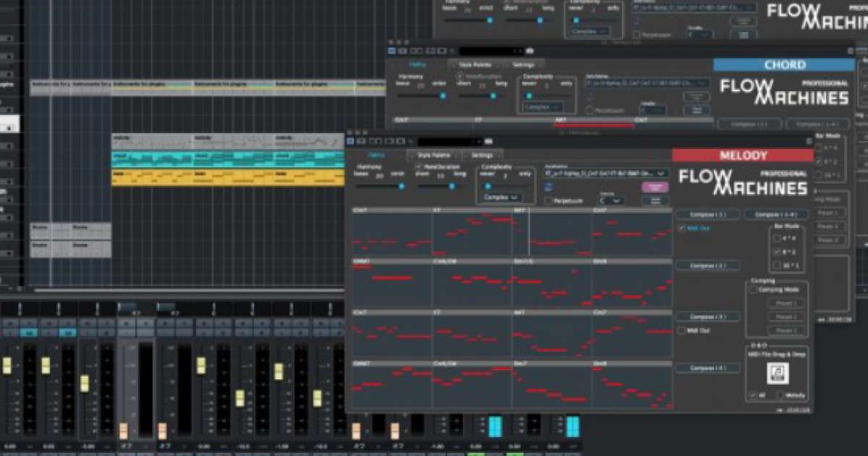
Task: Open the Settings tab in Melody window
Action: [x=482, y=155]
